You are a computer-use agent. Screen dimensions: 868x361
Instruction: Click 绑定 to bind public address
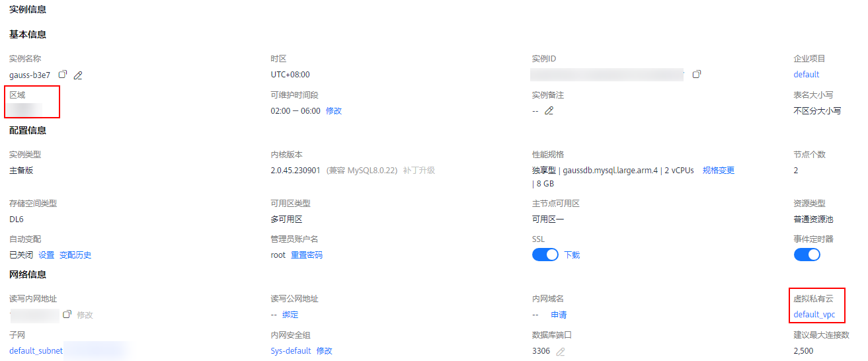click(x=290, y=315)
